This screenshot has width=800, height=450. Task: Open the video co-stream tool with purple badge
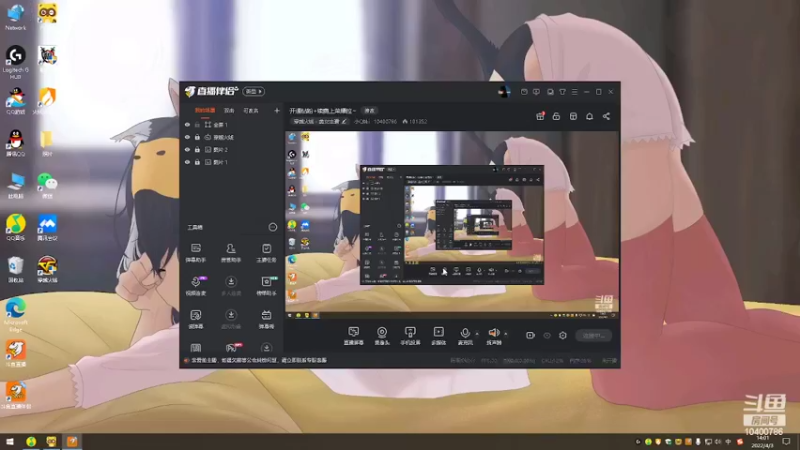click(196, 286)
